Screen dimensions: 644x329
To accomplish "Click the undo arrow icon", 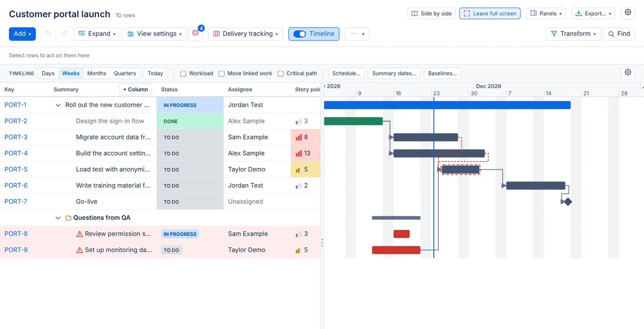I will (48, 34).
